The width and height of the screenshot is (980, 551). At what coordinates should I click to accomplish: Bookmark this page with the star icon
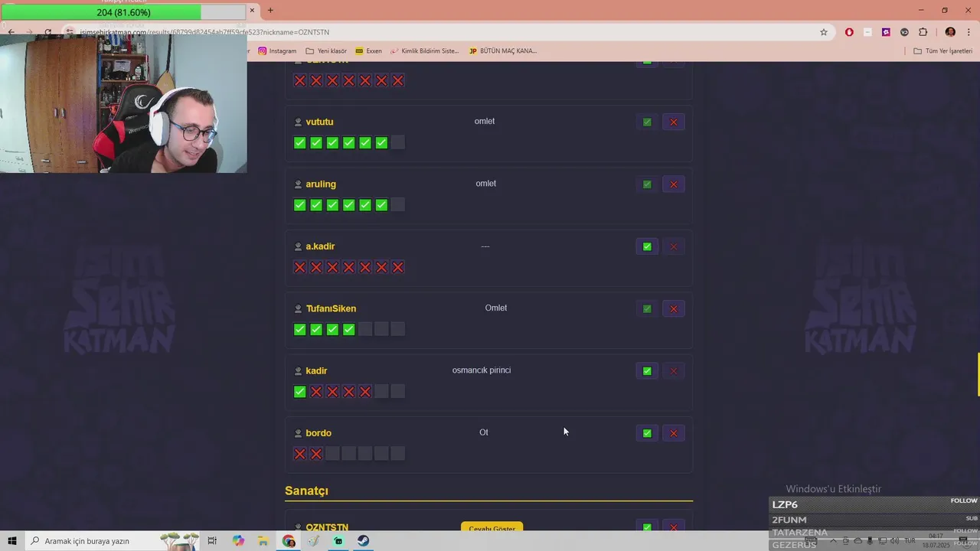click(x=824, y=32)
